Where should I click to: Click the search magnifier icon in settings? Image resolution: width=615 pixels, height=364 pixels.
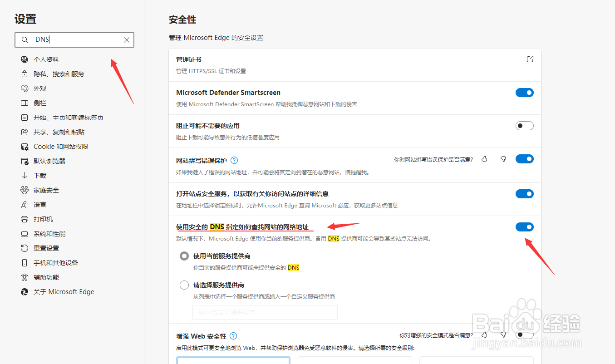pos(25,40)
